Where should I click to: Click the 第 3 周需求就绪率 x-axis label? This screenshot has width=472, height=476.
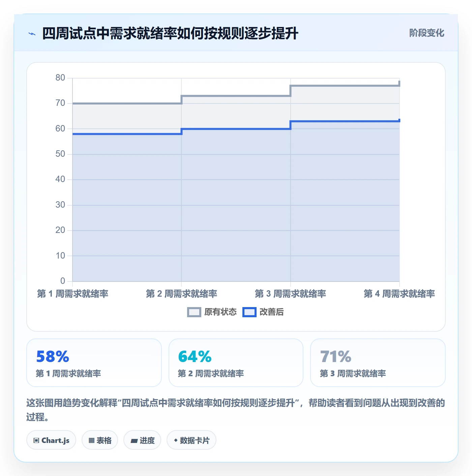pyautogui.click(x=290, y=294)
